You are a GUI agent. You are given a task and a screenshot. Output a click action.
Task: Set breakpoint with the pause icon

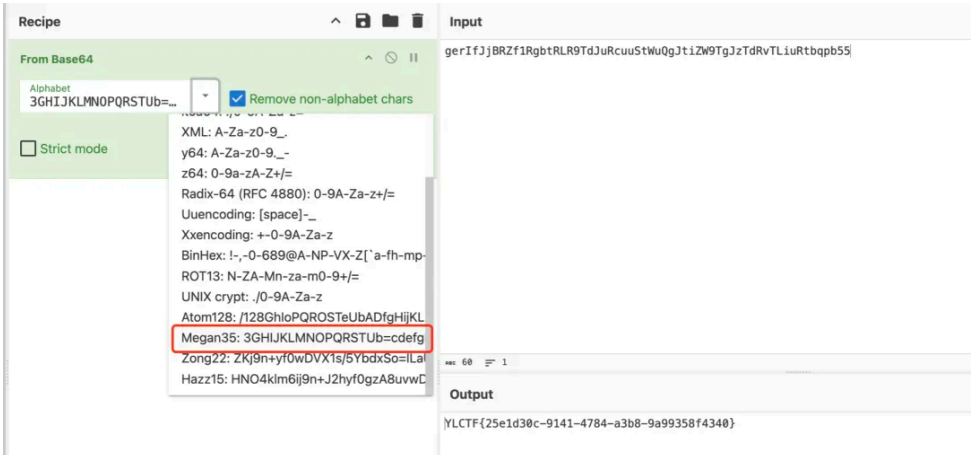pyautogui.click(x=414, y=58)
